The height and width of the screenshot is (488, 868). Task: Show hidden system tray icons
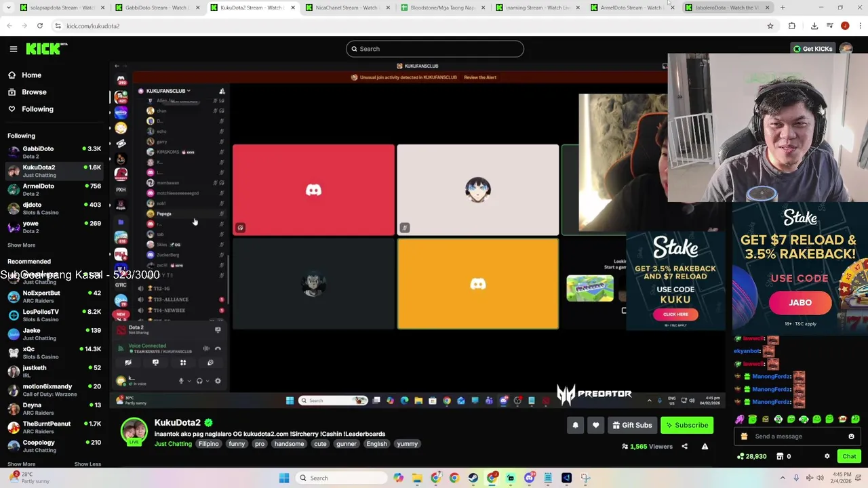tap(784, 478)
